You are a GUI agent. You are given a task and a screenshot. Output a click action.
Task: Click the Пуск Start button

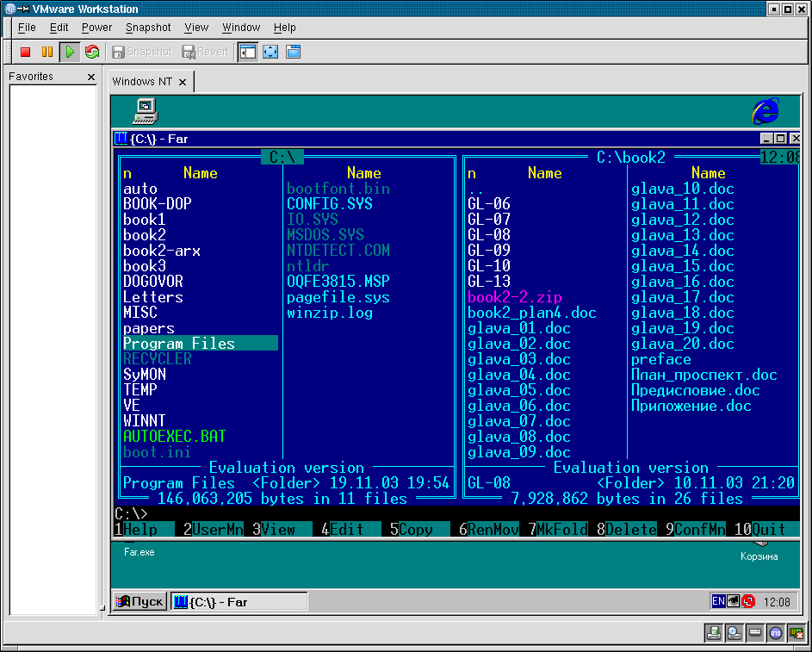click(139, 601)
